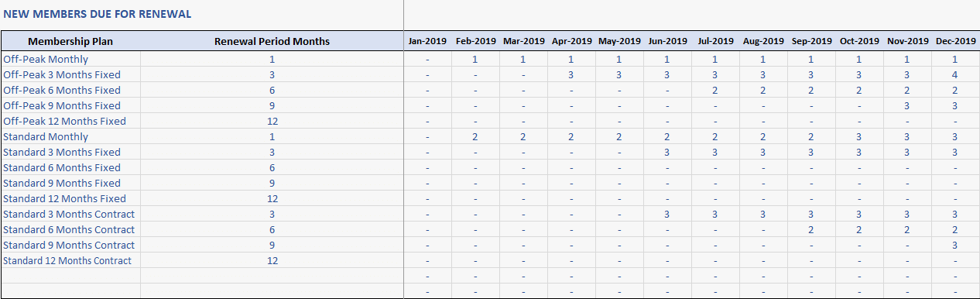This screenshot has width=980, height=299.
Task: Select the Renewal Period Months column header
Action: pos(272,41)
